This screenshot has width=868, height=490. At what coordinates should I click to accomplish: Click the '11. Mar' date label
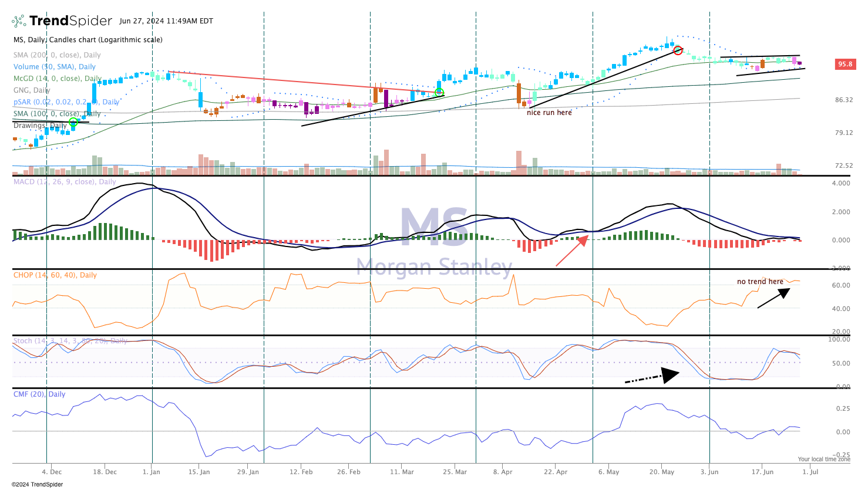[x=402, y=472]
